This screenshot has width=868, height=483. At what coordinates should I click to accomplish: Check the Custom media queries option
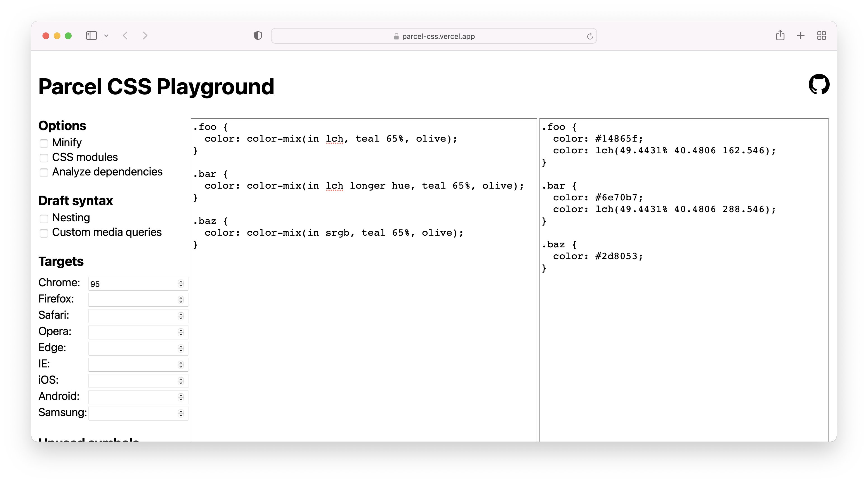coord(44,233)
